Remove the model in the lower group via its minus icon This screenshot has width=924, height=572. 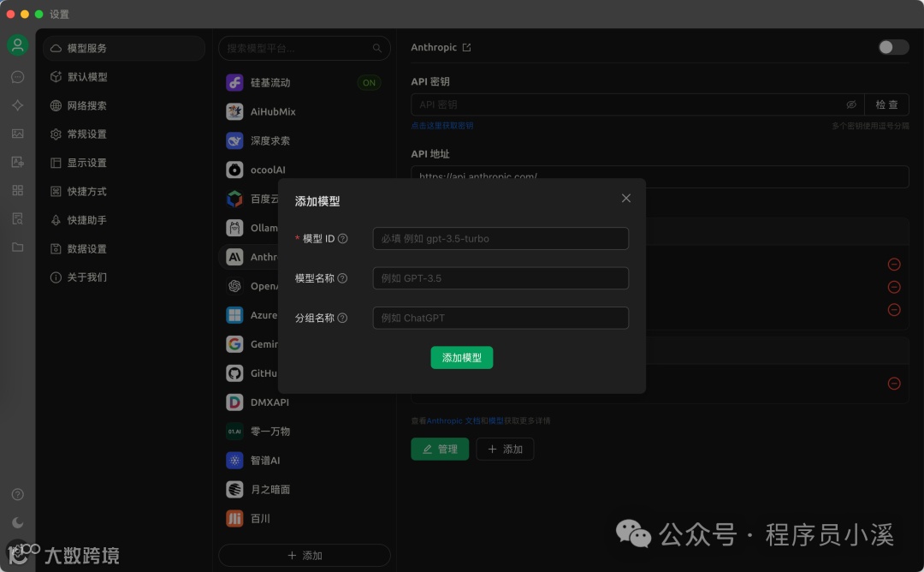click(x=894, y=384)
